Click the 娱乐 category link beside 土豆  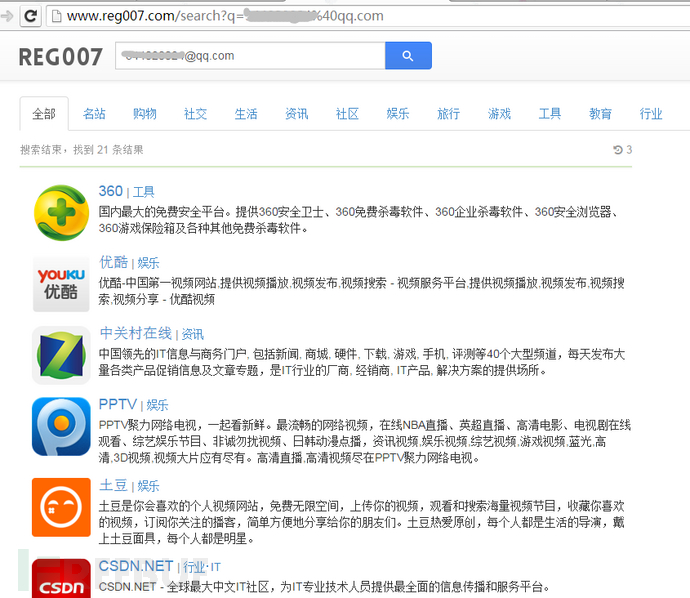[x=148, y=486]
